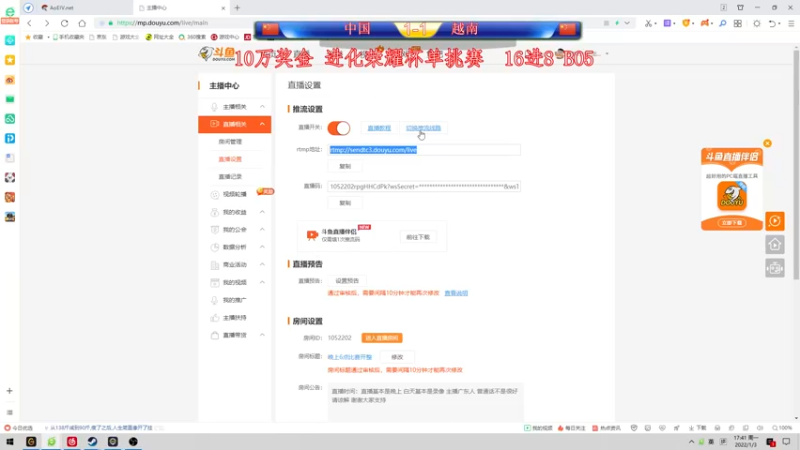Click the 直播码 stream key field

click(x=424, y=186)
